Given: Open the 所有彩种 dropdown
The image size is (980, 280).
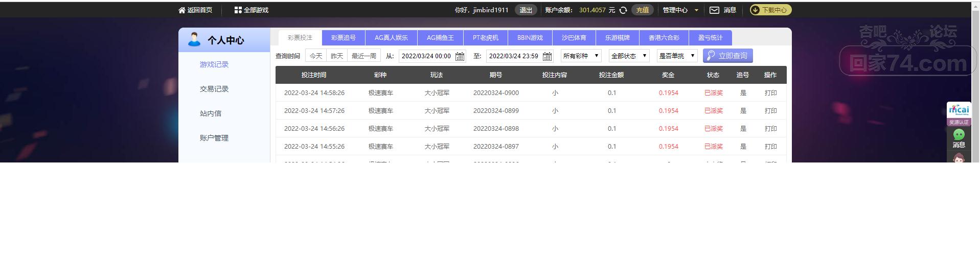Looking at the screenshot, I should [581, 56].
